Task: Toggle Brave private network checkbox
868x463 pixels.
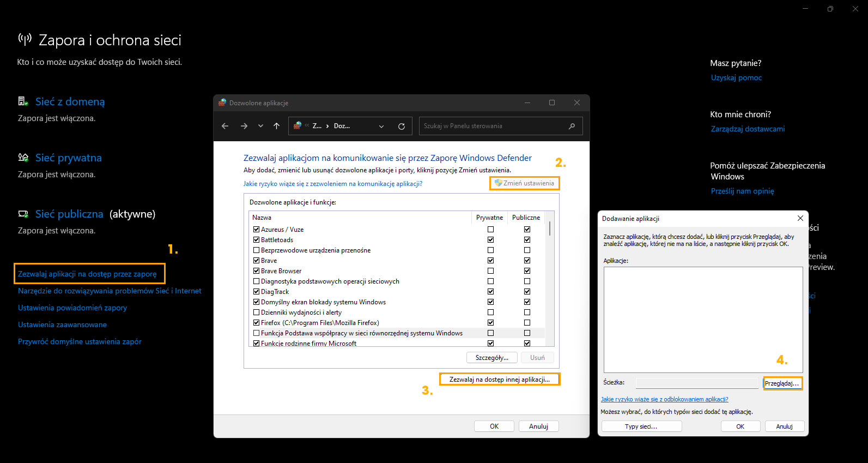Action: pos(490,261)
